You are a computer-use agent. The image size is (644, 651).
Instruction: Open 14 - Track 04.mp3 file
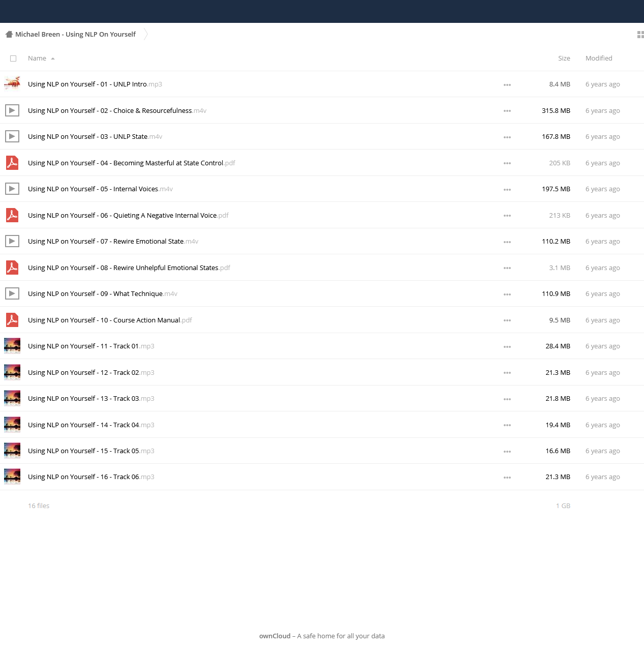pyautogui.click(x=91, y=425)
